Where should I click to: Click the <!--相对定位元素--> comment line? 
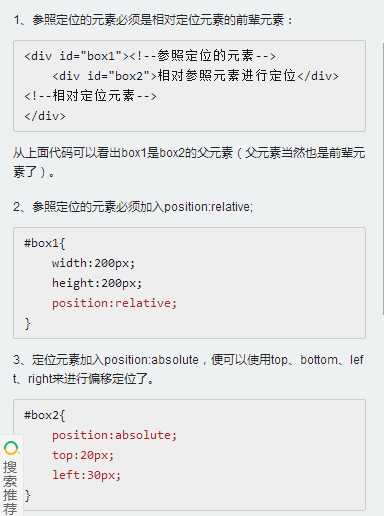click(90, 96)
